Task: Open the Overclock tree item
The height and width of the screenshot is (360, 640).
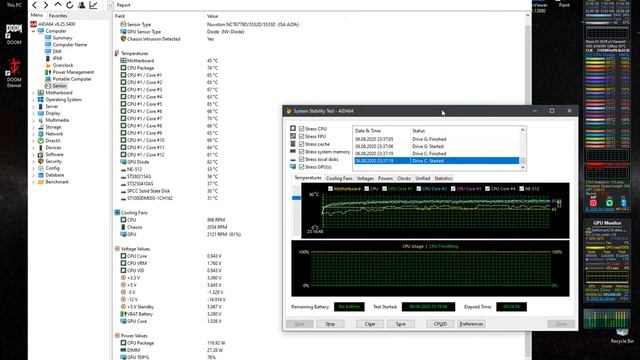Action: point(63,65)
